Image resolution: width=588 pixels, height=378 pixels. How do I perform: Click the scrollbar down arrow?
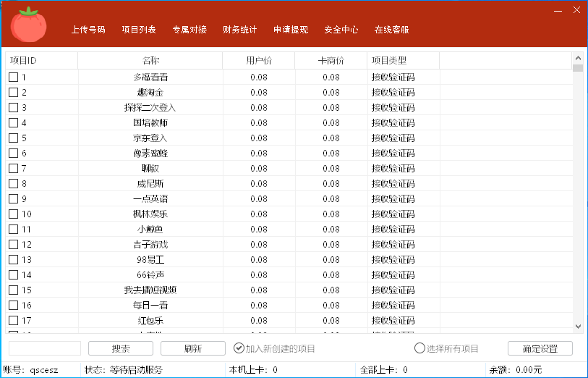[577, 327]
